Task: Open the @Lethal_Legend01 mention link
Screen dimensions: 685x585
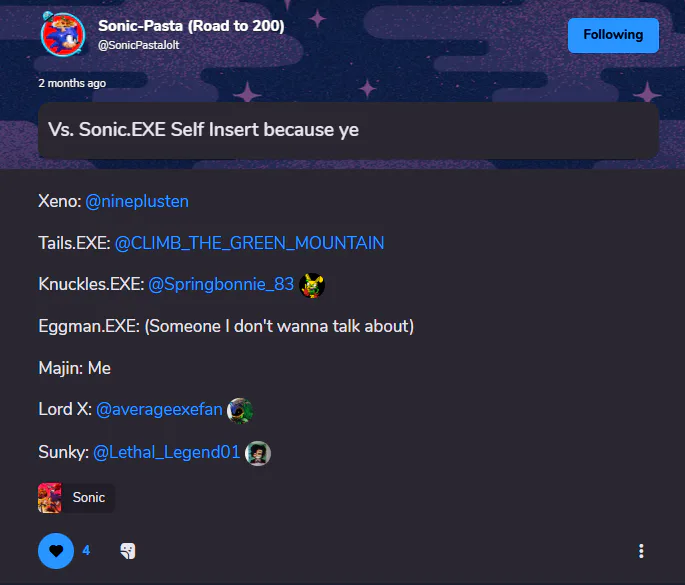Action: pos(166,452)
